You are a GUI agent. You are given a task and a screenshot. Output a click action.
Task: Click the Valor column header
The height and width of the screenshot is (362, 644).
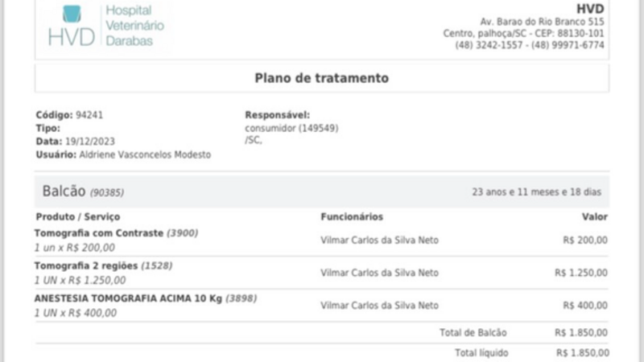point(594,216)
